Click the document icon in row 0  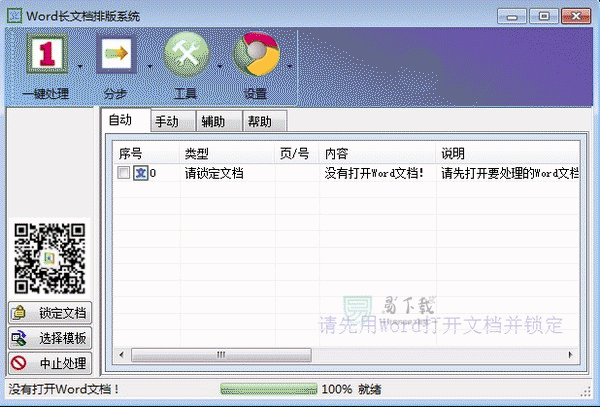click(x=140, y=173)
